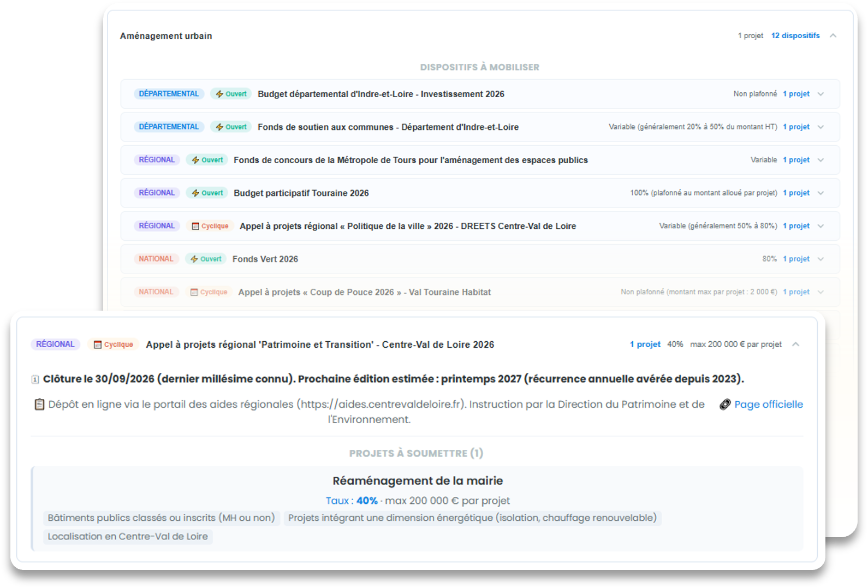Image resolution: width=868 pixels, height=588 pixels.
Task: Open the 12 dispositifs link
Action: point(795,35)
